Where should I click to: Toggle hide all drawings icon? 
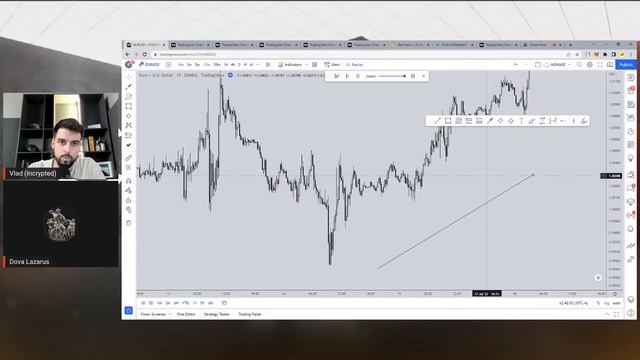[x=129, y=210]
